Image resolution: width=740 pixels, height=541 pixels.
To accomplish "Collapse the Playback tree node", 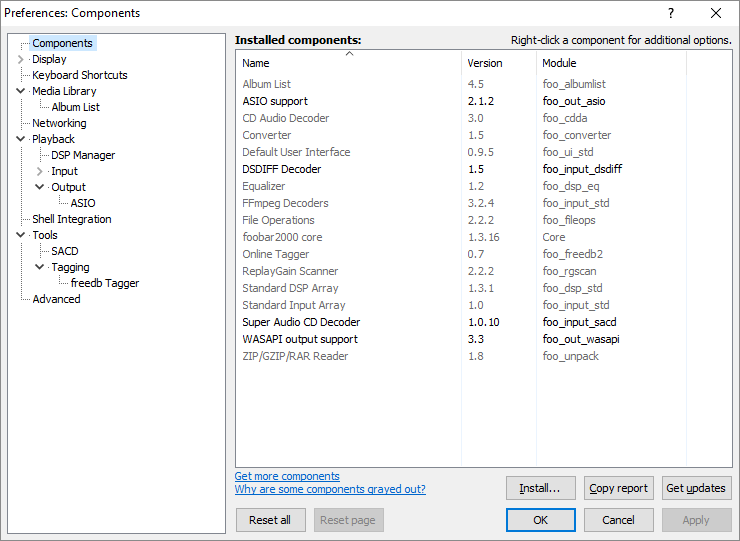I will click(20, 139).
